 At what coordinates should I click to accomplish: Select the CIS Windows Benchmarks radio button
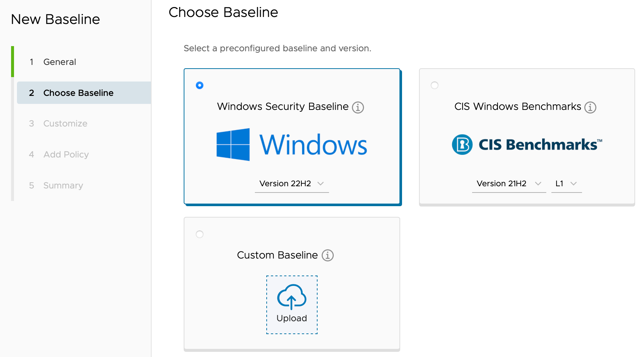pos(434,85)
